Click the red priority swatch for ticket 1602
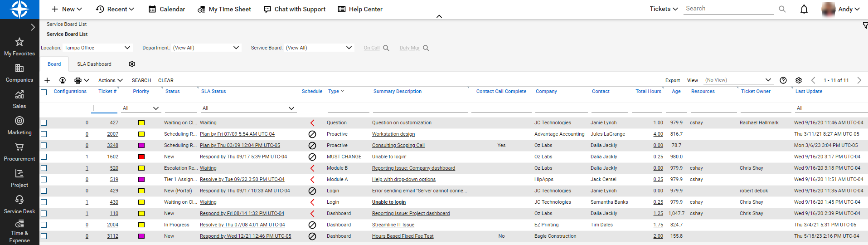868x245 pixels. [x=141, y=157]
